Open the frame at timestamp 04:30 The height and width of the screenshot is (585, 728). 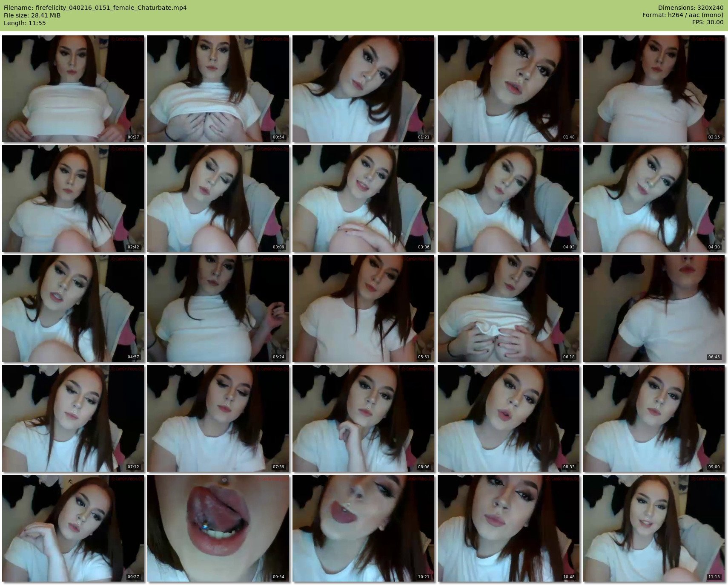653,199
